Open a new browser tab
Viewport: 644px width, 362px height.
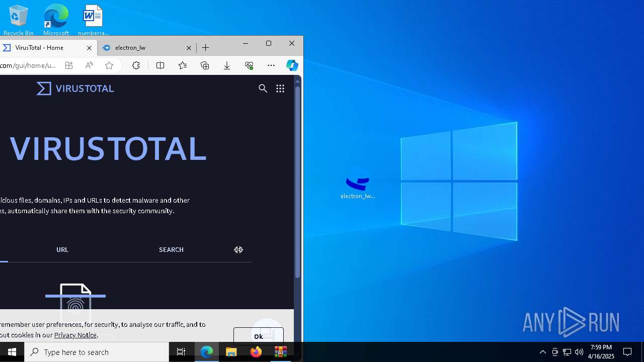pyautogui.click(x=205, y=48)
